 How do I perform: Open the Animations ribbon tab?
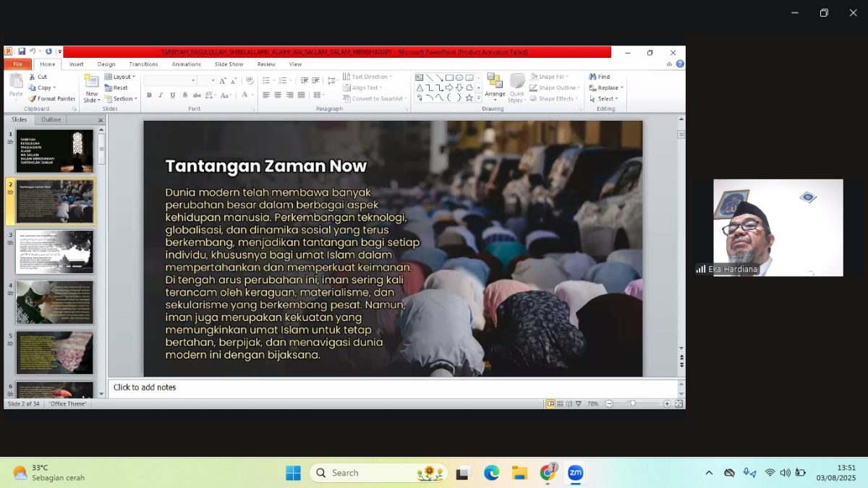coord(187,64)
